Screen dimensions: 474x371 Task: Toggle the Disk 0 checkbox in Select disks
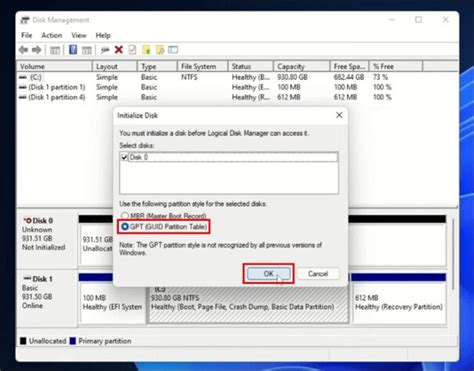(x=124, y=157)
